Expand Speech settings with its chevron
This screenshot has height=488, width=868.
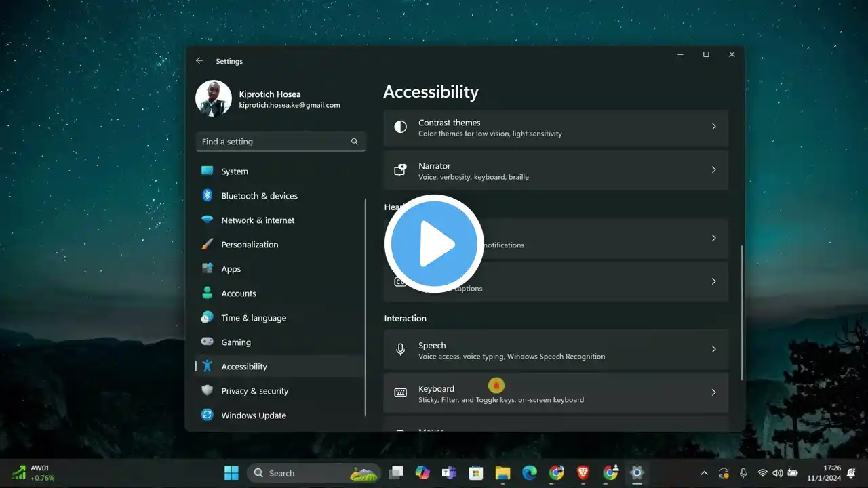[713, 349]
